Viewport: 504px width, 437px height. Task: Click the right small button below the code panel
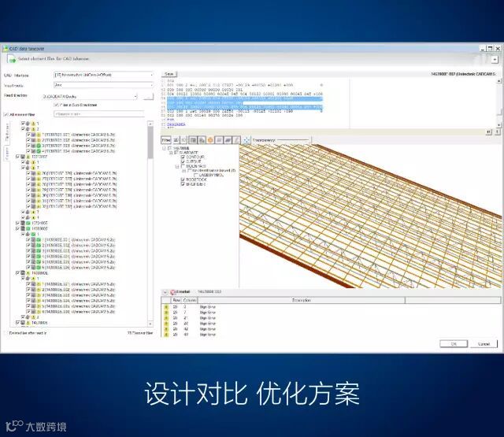tap(497, 131)
